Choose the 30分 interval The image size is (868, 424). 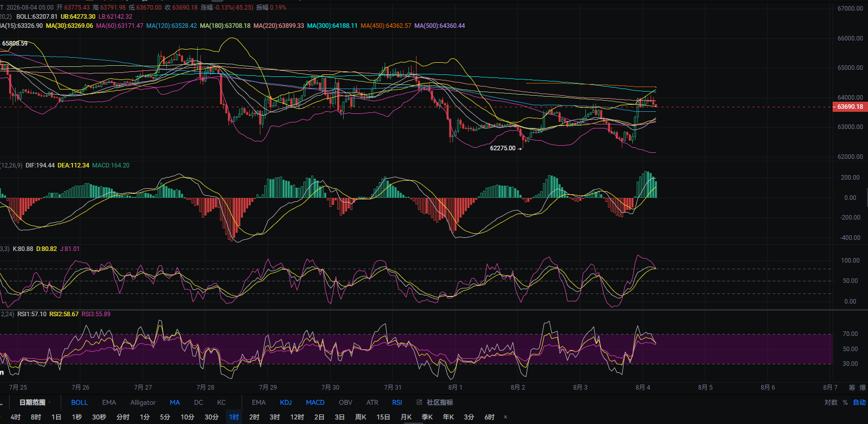(x=211, y=417)
